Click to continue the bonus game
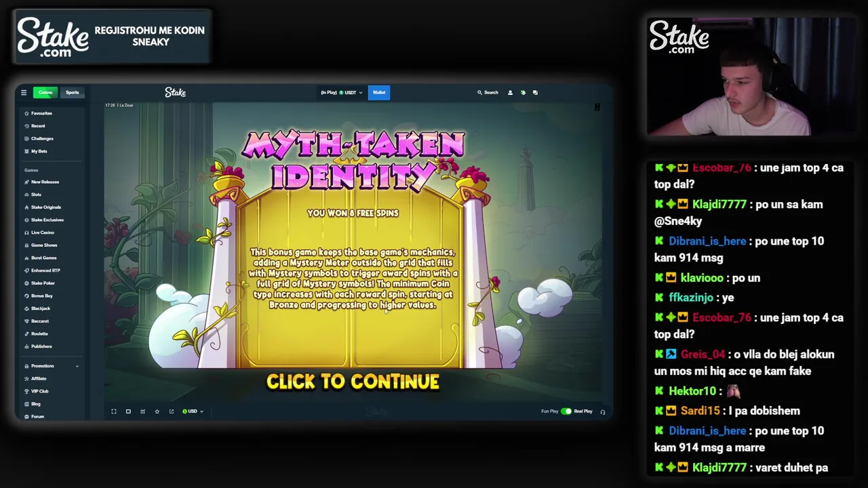Viewport: 868px width, 488px height. pyautogui.click(x=353, y=382)
